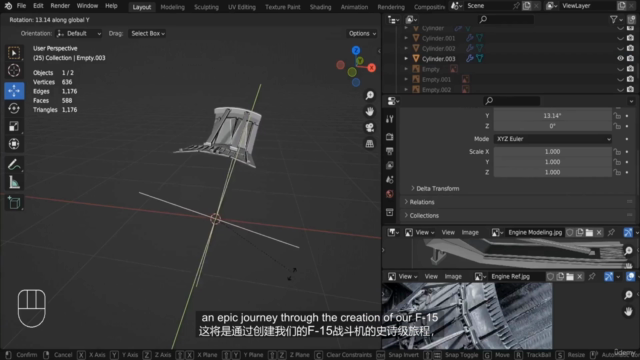Select the Move tool

[14, 91]
